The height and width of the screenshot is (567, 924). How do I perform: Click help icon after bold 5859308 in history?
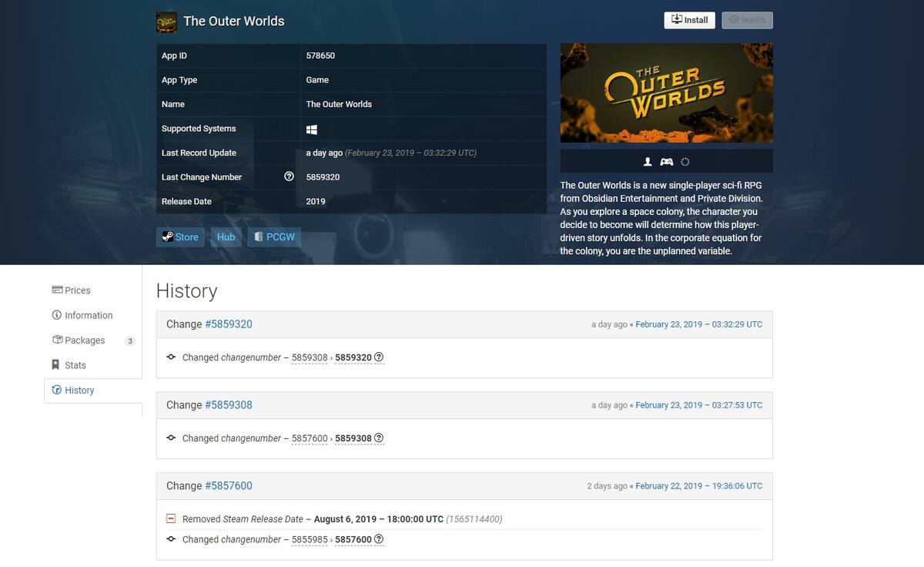point(379,438)
